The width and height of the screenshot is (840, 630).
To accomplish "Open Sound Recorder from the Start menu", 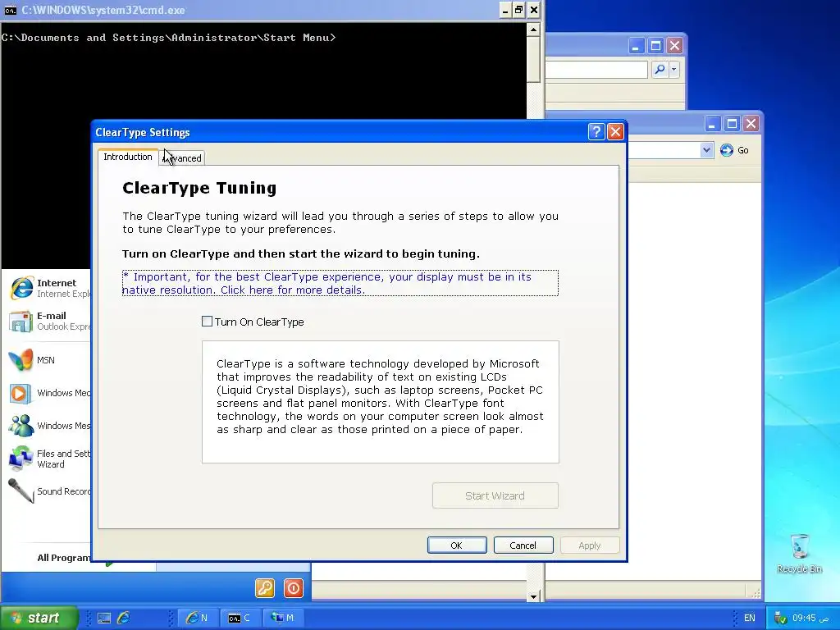I will pyautogui.click(x=50, y=491).
